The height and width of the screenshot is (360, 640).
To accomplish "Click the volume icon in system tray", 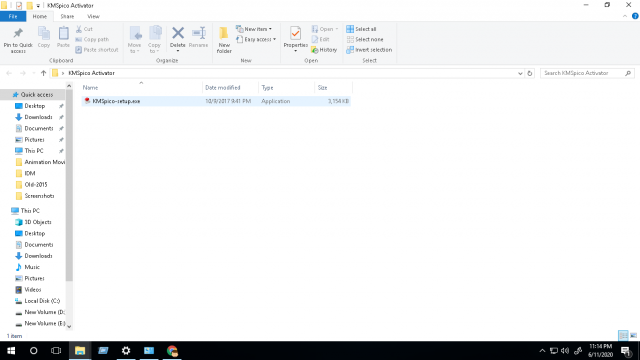I will click(x=565, y=351).
